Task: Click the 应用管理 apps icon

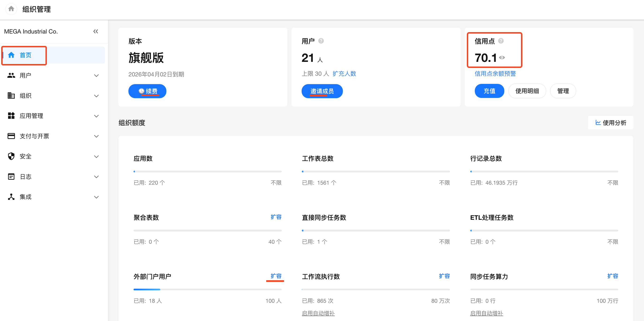Action: 11,116
